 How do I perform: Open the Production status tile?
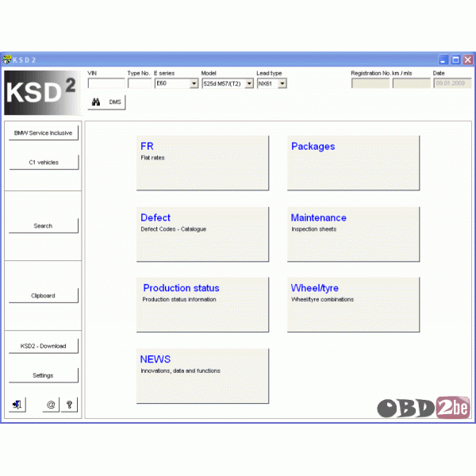pyautogui.click(x=202, y=305)
